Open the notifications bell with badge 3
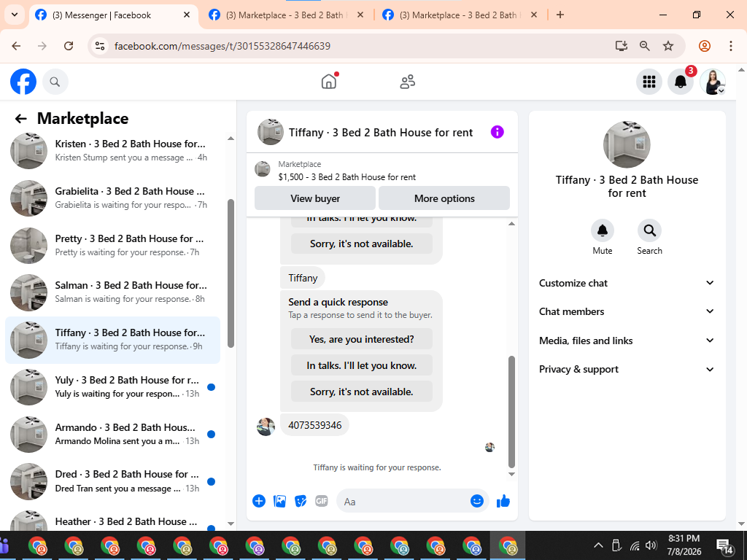This screenshot has width=747, height=560. point(681,82)
